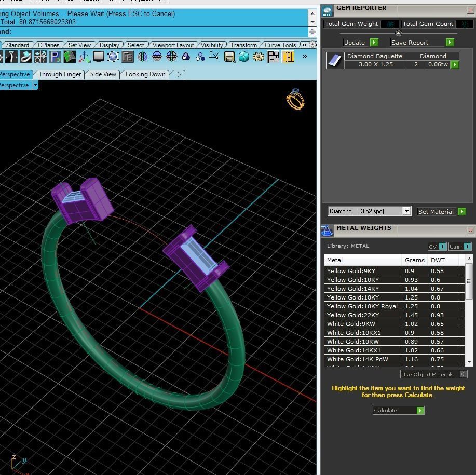Click the blue P tool icon
Image resolution: width=476 pixels, height=475 pixels.
[55, 57]
